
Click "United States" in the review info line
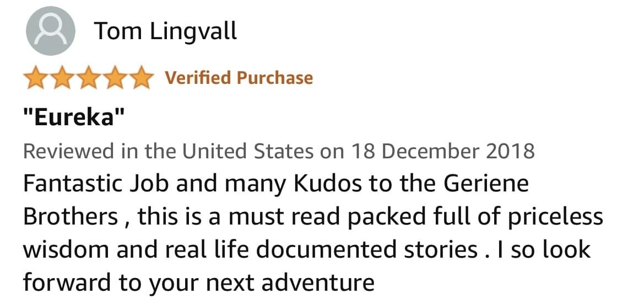point(248,151)
